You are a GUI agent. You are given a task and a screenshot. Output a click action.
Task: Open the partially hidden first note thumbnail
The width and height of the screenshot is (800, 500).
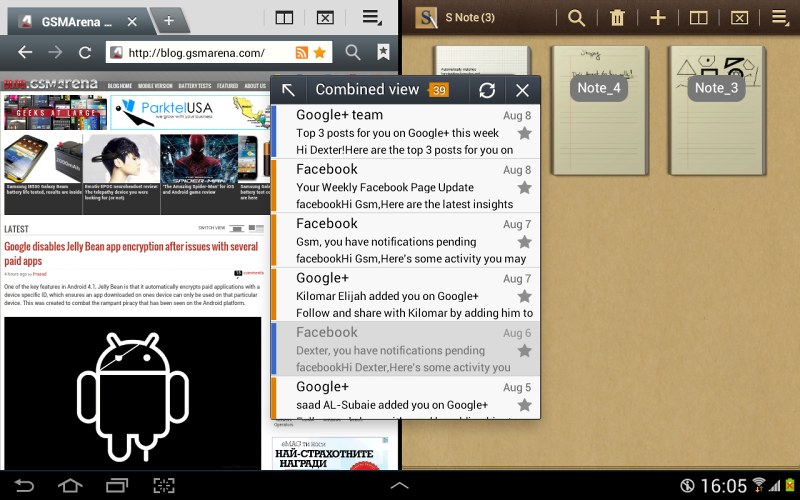(x=482, y=61)
